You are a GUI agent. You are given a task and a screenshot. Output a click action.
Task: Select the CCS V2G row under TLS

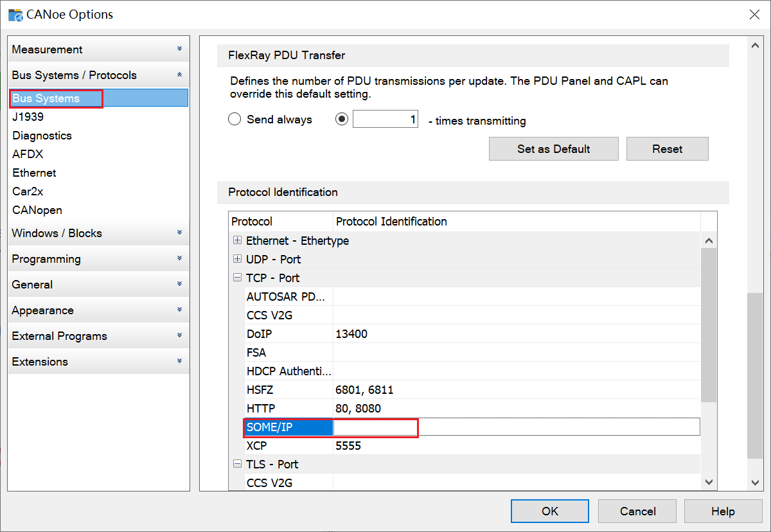(x=288, y=483)
